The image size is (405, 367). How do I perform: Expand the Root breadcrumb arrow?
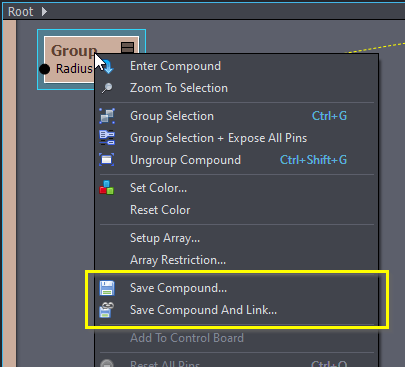click(44, 12)
